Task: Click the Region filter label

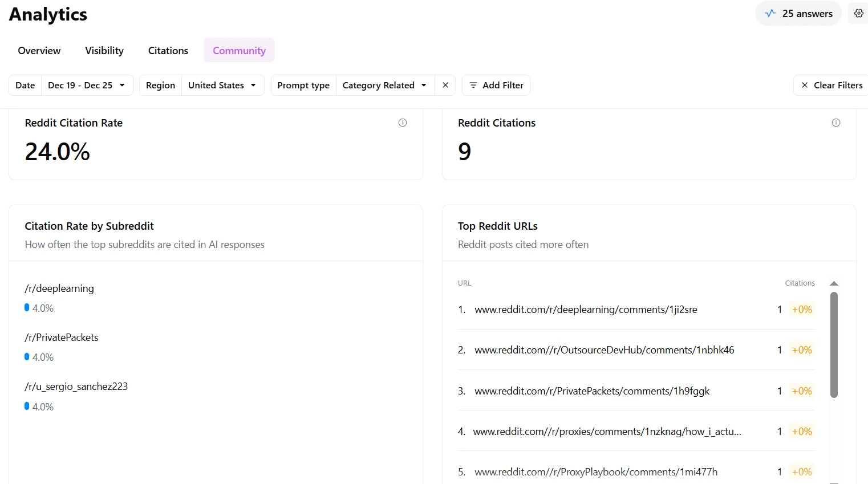Action: [160, 85]
